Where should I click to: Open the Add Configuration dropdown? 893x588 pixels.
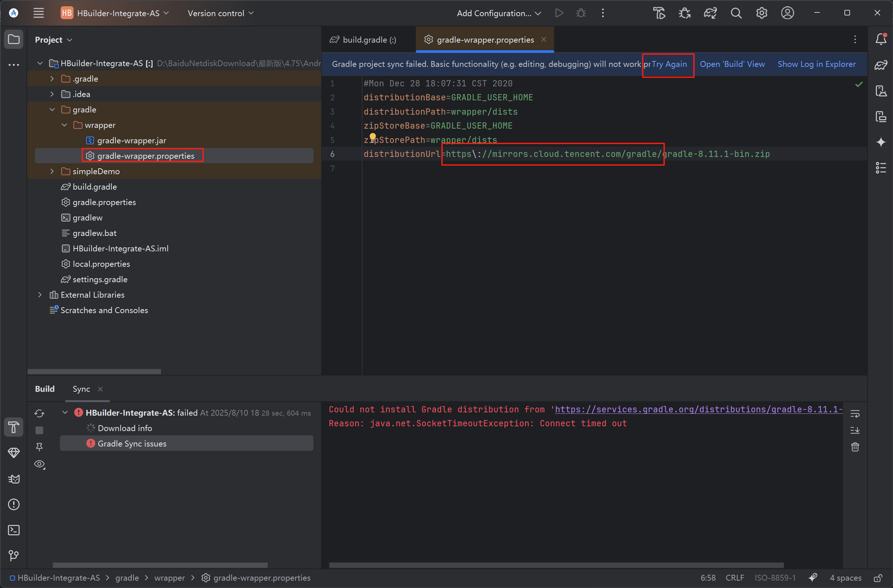pos(499,13)
